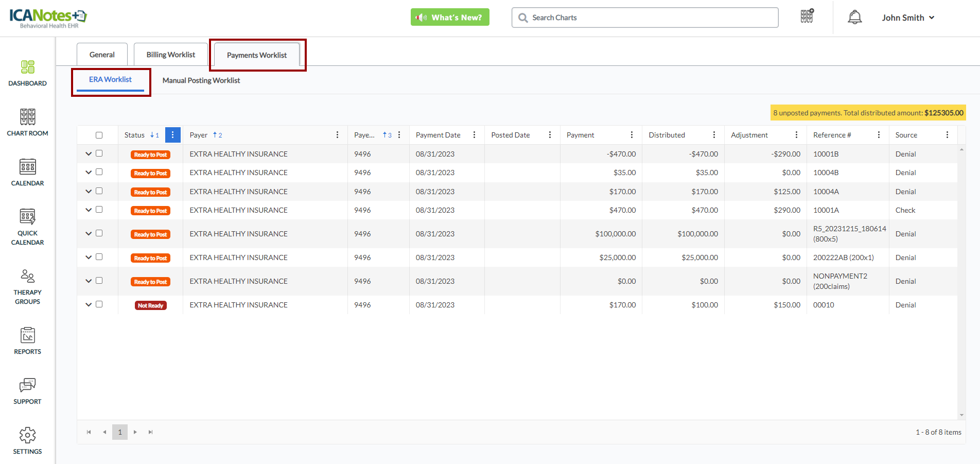This screenshot has width=980, height=464.
Task: Expand the row with reference 10004A
Action: (89, 192)
